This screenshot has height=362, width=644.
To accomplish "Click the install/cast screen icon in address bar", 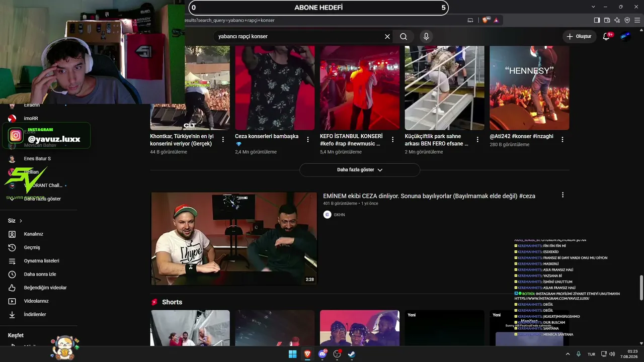I will pos(470,20).
